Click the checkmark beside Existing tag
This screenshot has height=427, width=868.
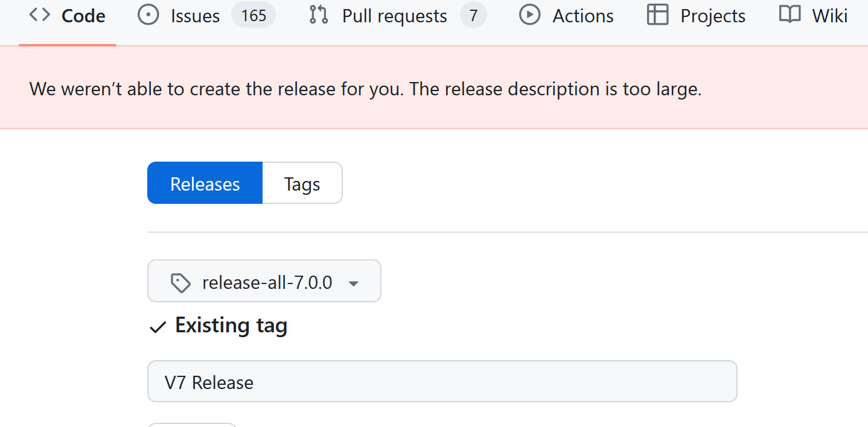coord(158,327)
